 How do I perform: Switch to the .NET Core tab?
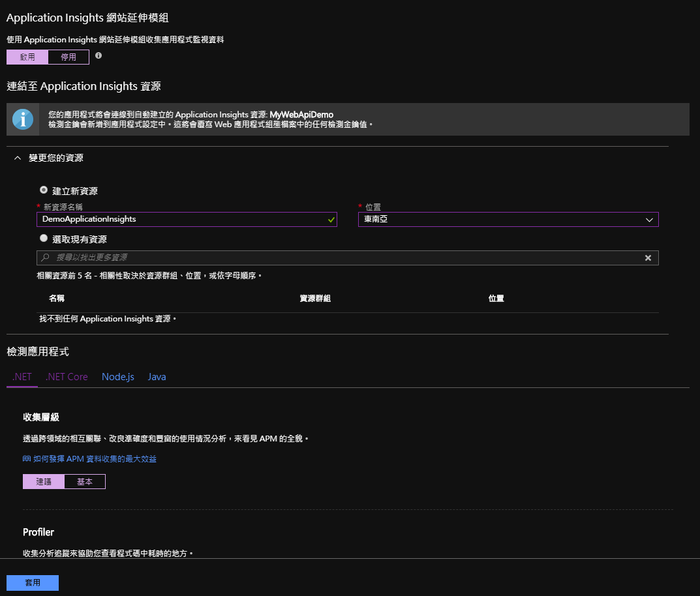click(x=67, y=377)
